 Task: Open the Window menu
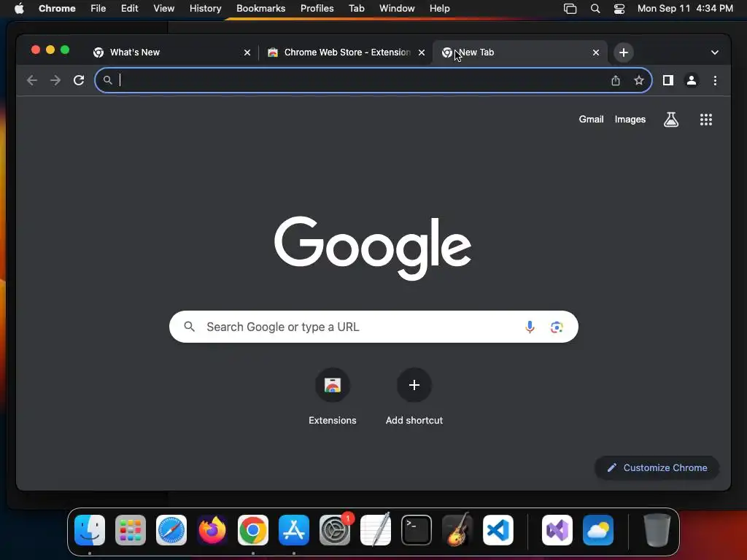[397, 9]
